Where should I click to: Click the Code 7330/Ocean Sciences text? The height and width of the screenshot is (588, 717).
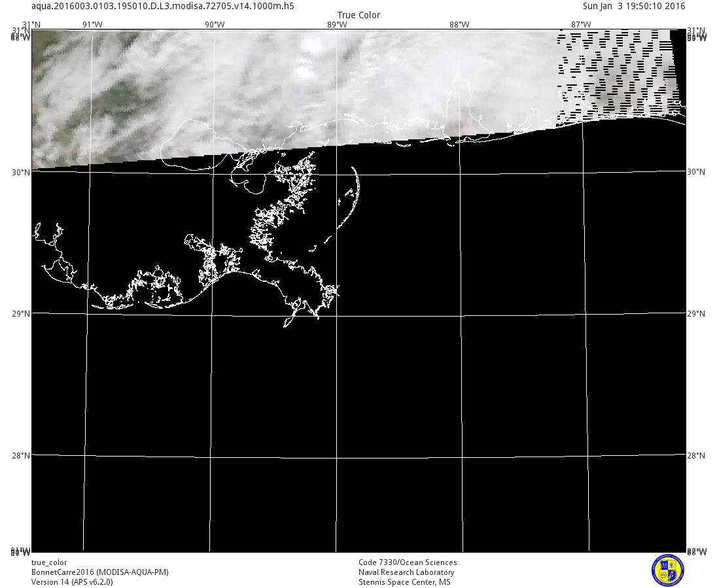click(408, 562)
